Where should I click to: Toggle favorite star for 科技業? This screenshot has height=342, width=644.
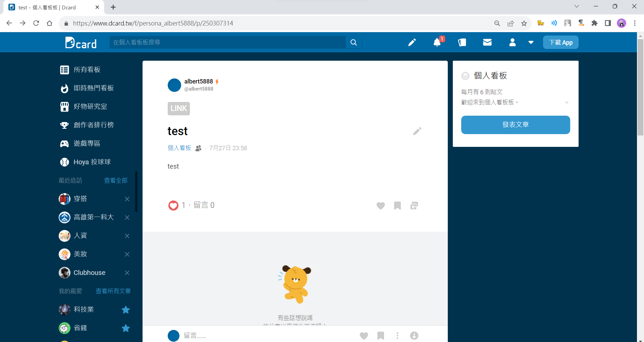tap(126, 309)
